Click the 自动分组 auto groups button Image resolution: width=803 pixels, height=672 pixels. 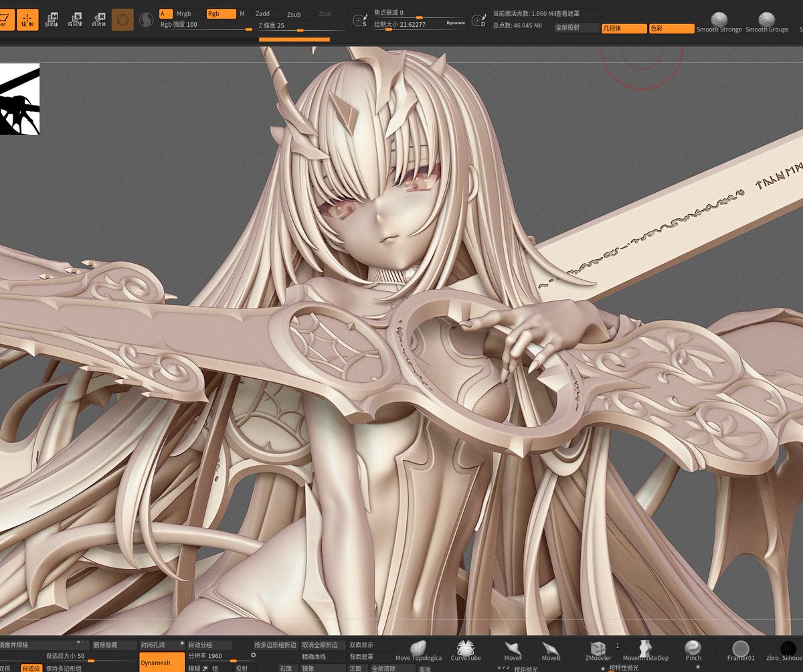tap(209, 645)
